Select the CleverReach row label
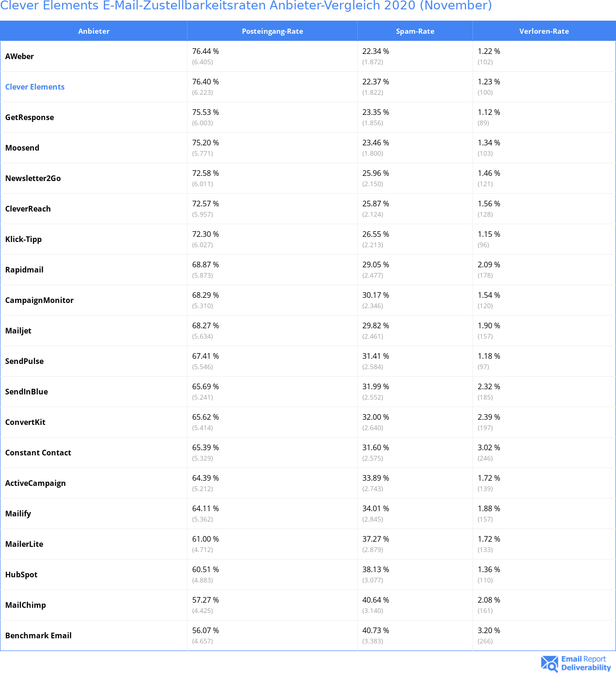The image size is (616, 673). (x=28, y=209)
